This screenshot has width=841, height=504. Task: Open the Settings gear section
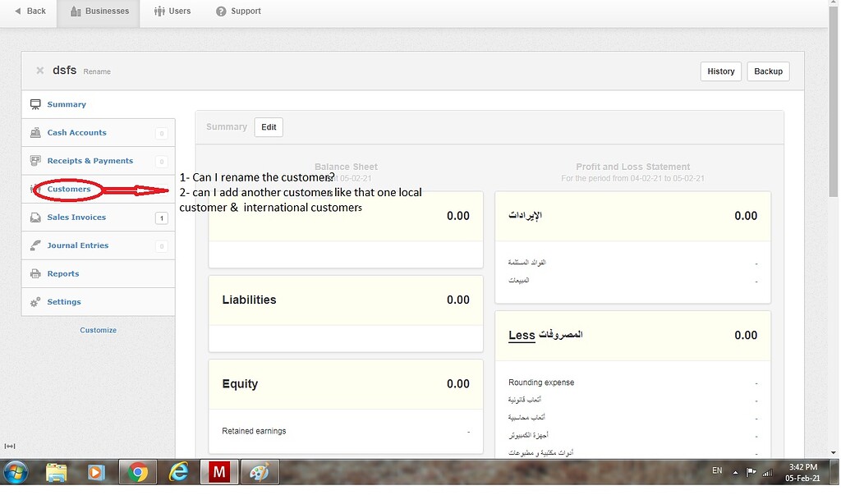pyautogui.click(x=65, y=301)
